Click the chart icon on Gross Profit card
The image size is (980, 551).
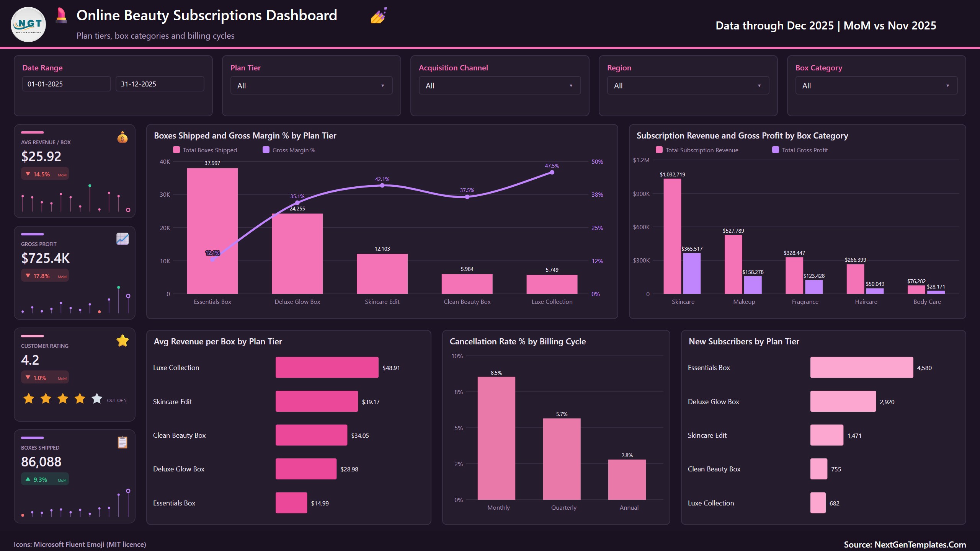pos(122,239)
